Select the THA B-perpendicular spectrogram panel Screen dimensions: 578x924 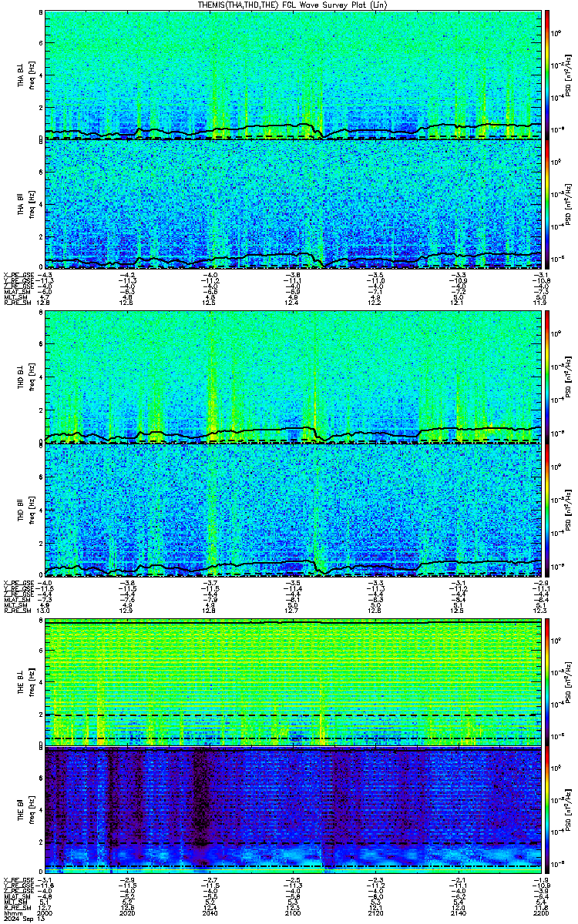pos(293,75)
